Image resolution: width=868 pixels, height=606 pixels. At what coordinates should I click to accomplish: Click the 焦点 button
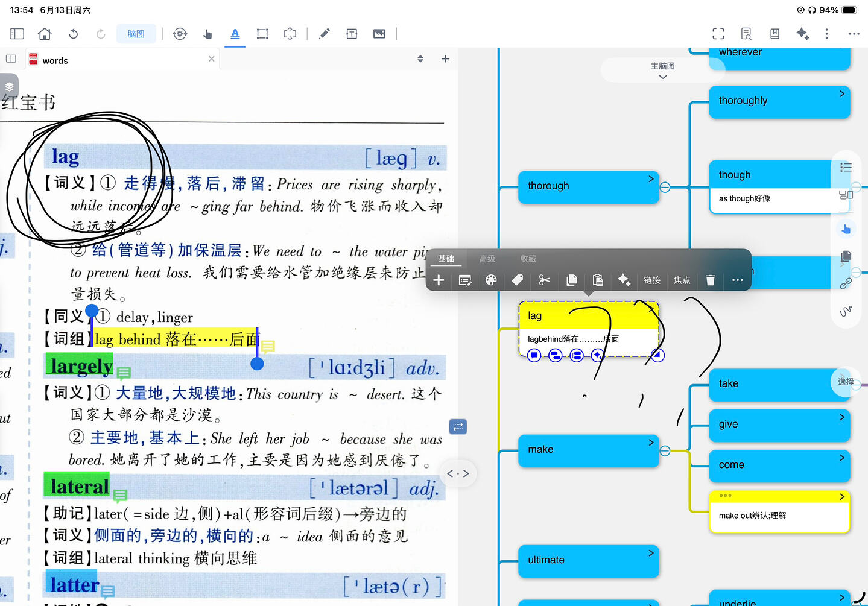click(682, 280)
